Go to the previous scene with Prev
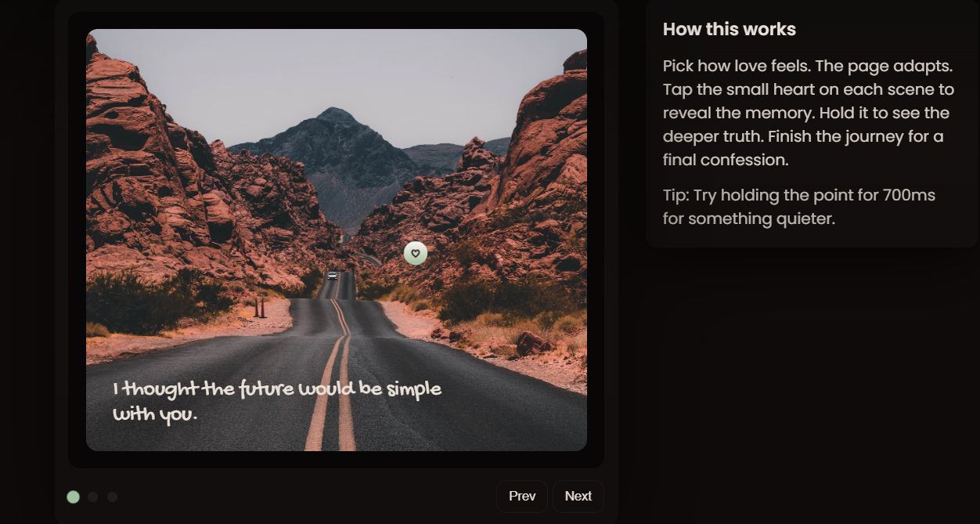This screenshot has width=980, height=524. (522, 496)
